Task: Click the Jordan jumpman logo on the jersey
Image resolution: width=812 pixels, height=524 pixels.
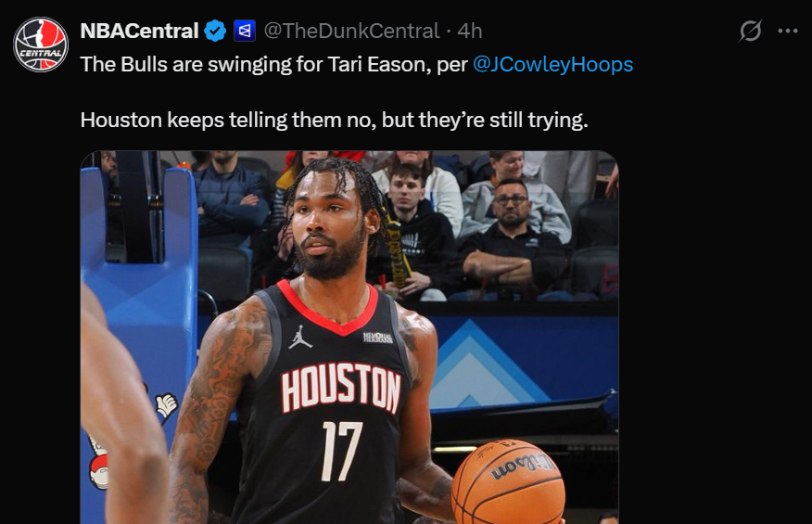Action: point(299,337)
